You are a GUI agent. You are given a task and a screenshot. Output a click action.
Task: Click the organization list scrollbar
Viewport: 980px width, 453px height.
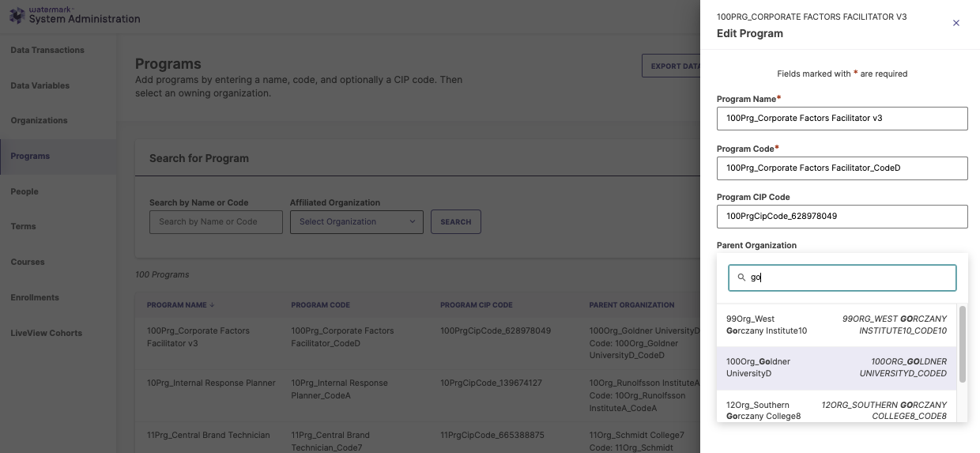[x=962, y=345]
